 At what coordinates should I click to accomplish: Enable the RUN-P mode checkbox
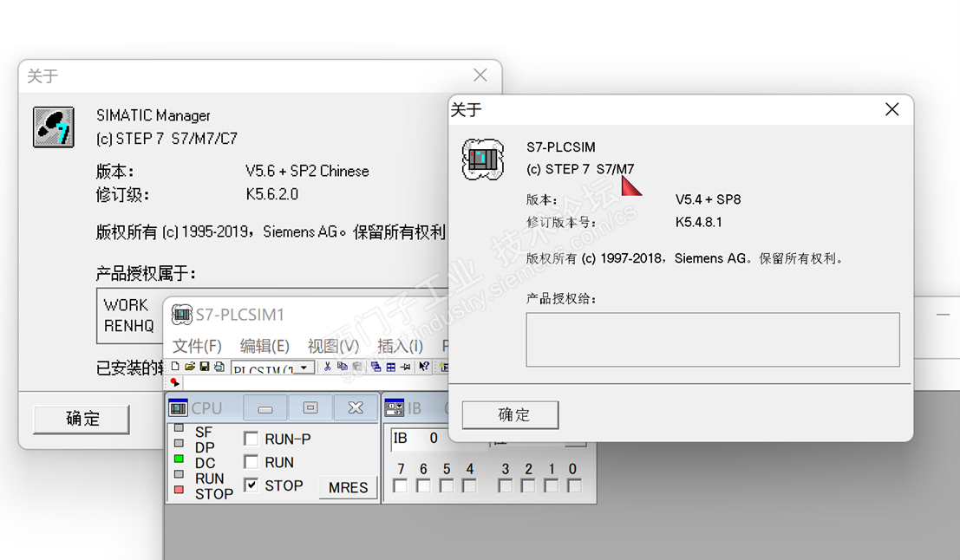pyautogui.click(x=251, y=439)
